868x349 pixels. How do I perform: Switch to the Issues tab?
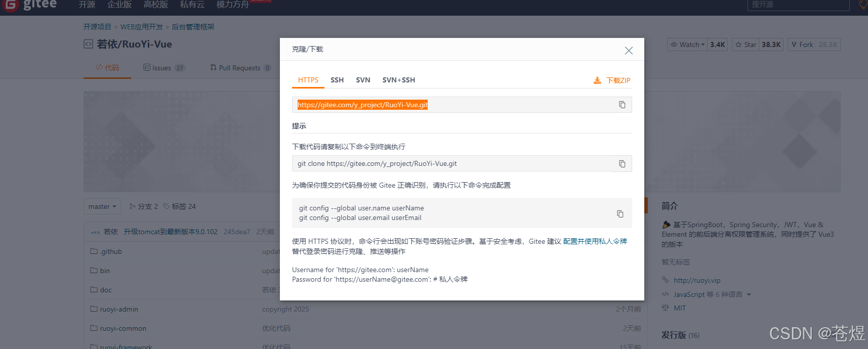point(164,68)
